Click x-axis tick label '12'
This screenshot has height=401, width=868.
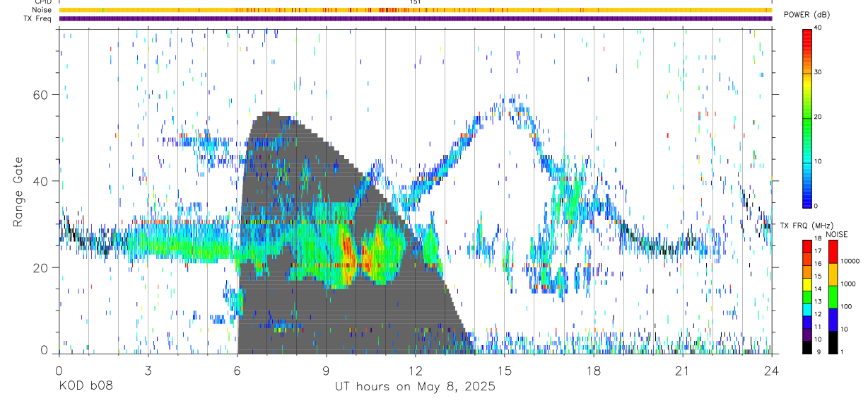(x=415, y=370)
